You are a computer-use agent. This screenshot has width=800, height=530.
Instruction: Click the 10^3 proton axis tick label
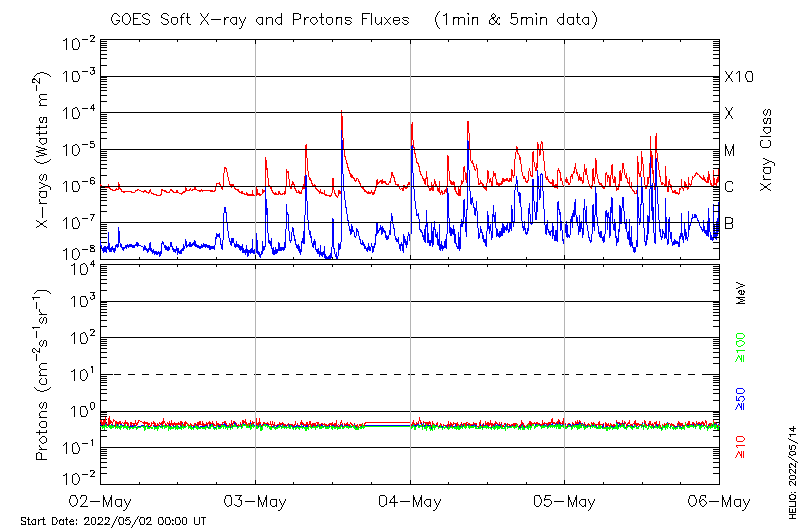83,301
